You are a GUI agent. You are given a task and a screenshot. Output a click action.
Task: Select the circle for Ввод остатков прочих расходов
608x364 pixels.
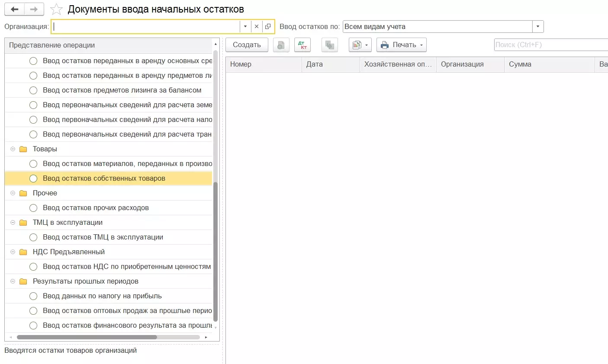pyautogui.click(x=33, y=208)
